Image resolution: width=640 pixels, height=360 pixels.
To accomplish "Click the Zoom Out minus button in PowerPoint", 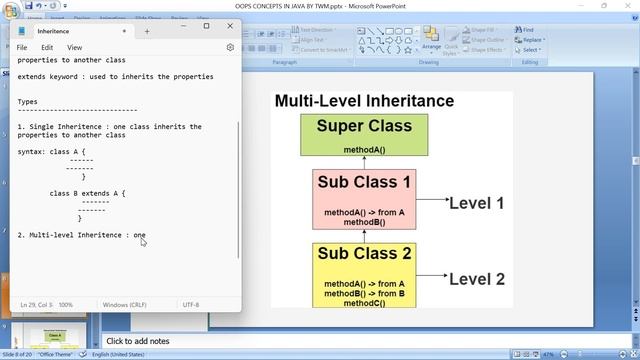I will point(564,354).
